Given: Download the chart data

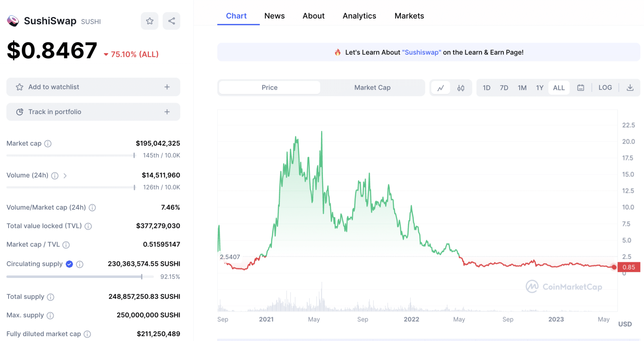Looking at the screenshot, I should (x=630, y=87).
